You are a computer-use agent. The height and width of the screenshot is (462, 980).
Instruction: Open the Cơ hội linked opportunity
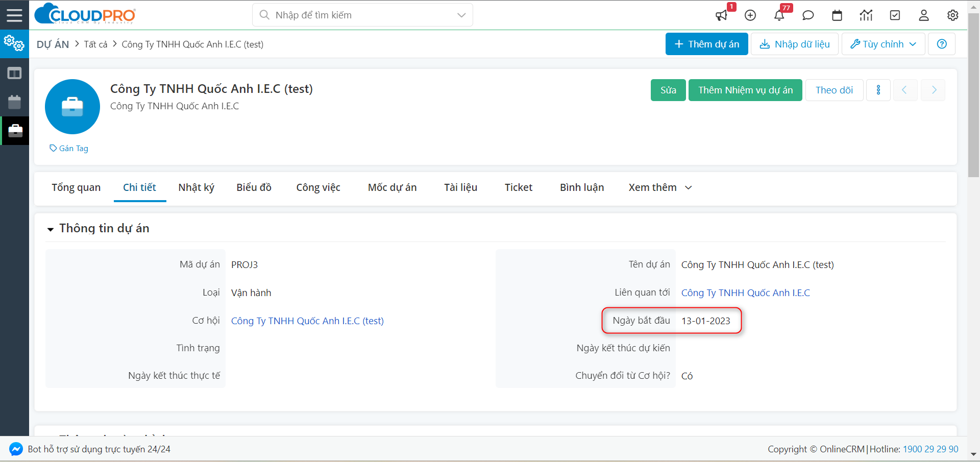pyautogui.click(x=307, y=321)
